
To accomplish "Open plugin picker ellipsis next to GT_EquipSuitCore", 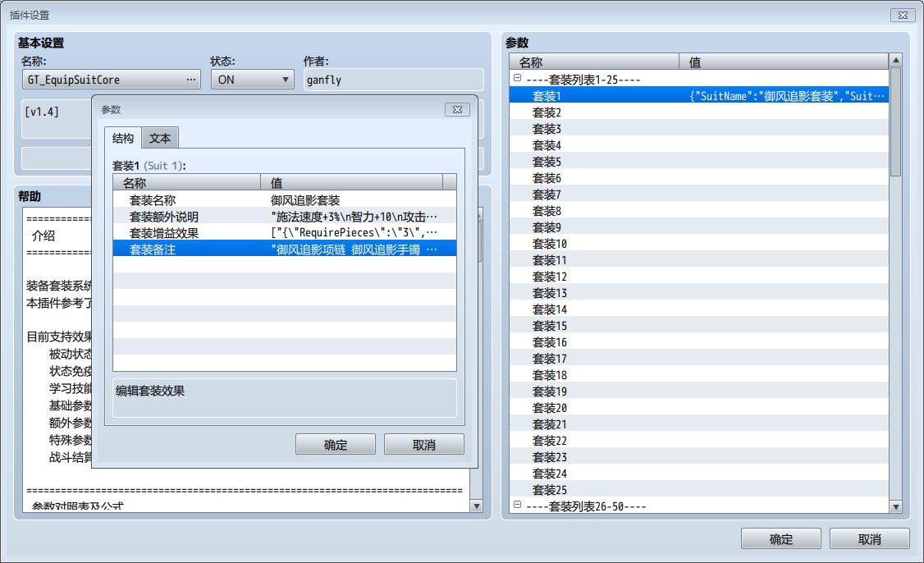I will 191,80.
